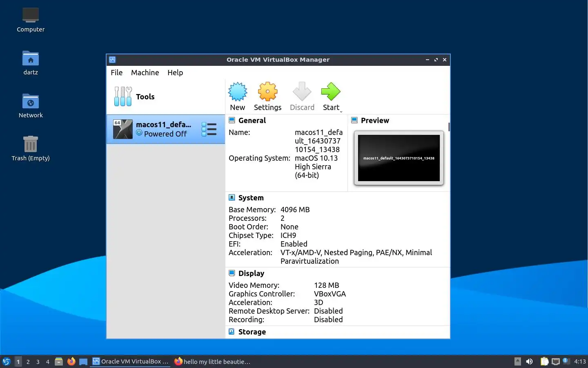Screen dimensions: 588x368
Task: Open file manager from taskbar launcher
Action: pos(59,361)
